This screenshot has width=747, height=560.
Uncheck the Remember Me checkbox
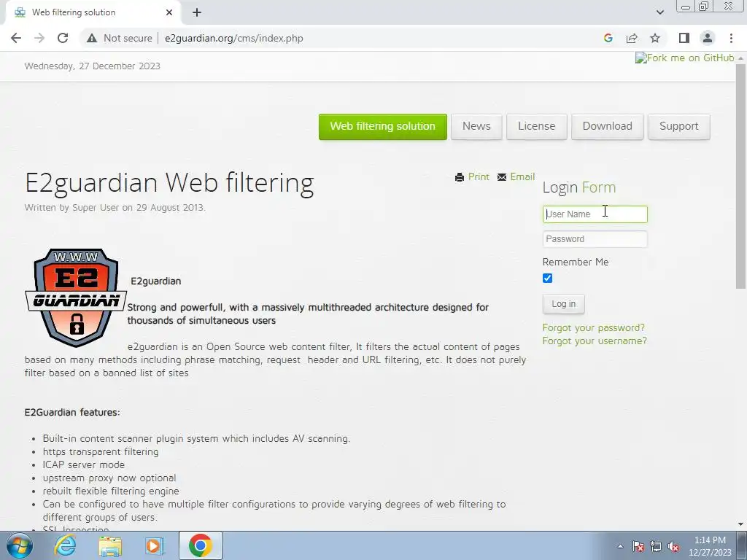pos(547,279)
